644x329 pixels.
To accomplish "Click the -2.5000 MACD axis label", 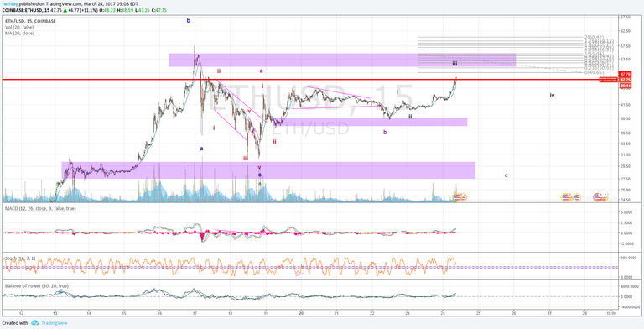I will [626, 243].
